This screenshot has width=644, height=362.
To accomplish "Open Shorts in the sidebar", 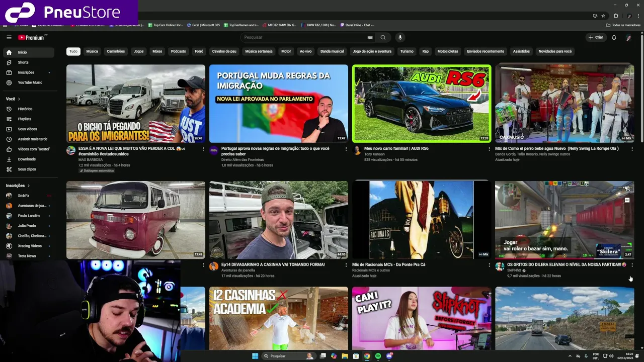I will pos(28,62).
